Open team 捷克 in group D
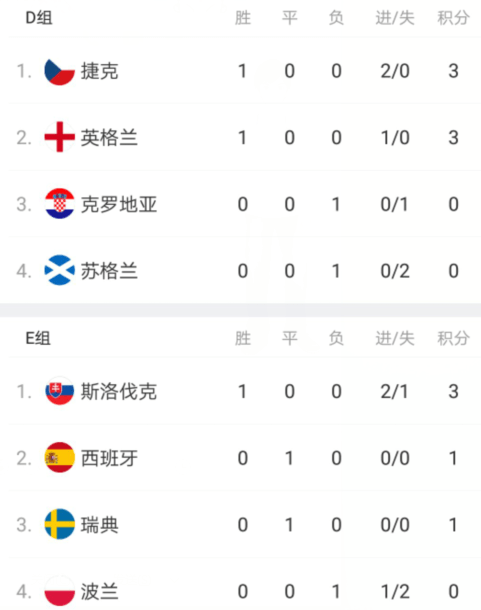The image size is (481, 610). 100,71
